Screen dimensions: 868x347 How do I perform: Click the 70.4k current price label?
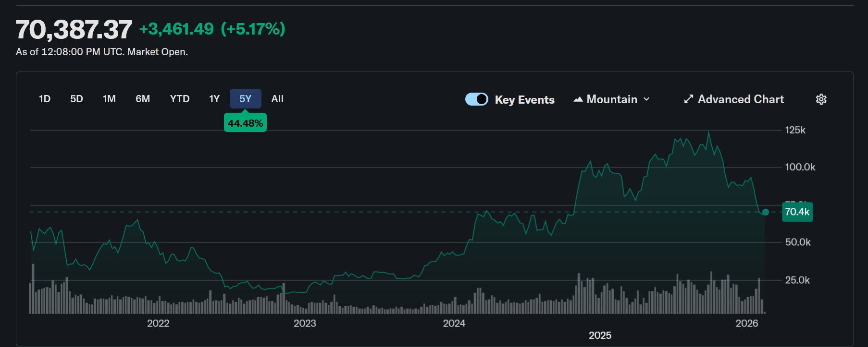point(797,212)
